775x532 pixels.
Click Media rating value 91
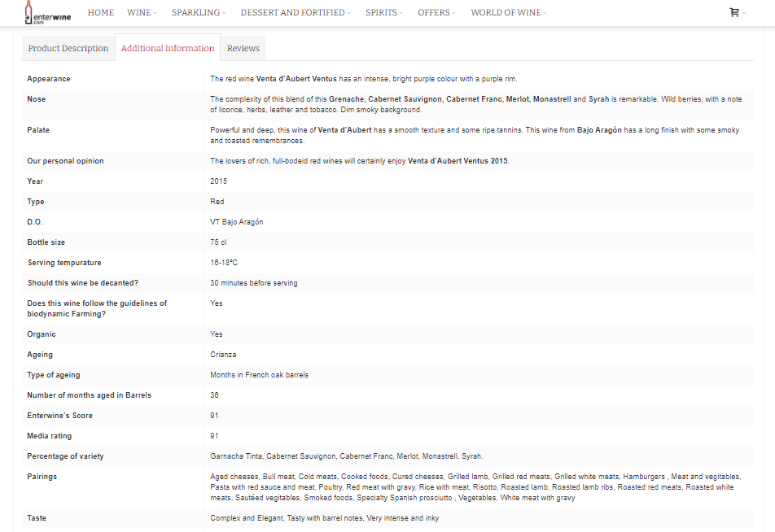coord(214,436)
